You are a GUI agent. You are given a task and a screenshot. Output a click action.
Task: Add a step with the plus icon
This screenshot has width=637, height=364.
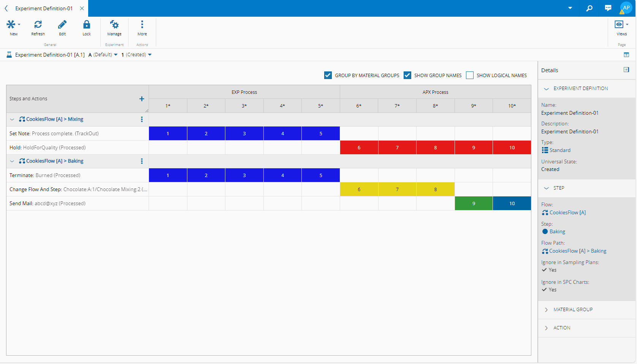[142, 99]
